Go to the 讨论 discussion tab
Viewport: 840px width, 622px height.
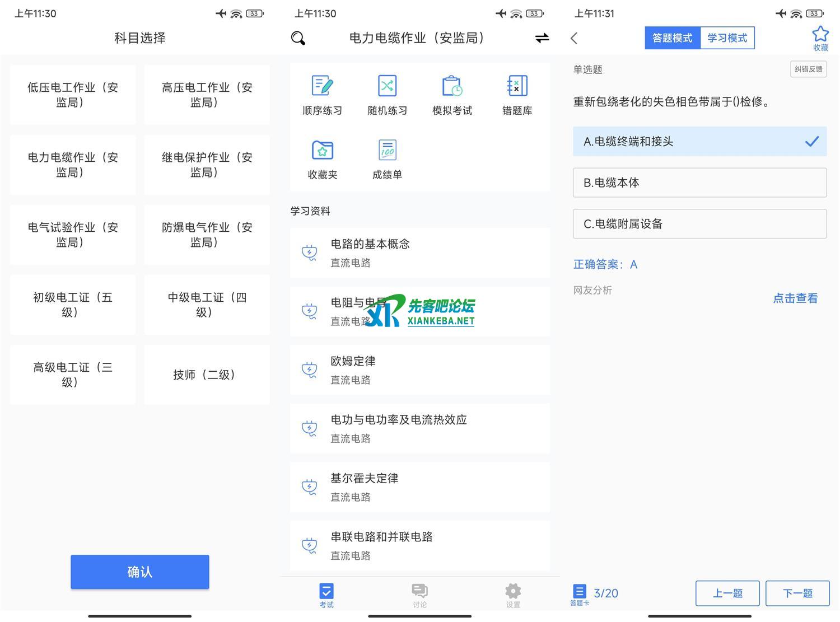click(x=419, y=595)
